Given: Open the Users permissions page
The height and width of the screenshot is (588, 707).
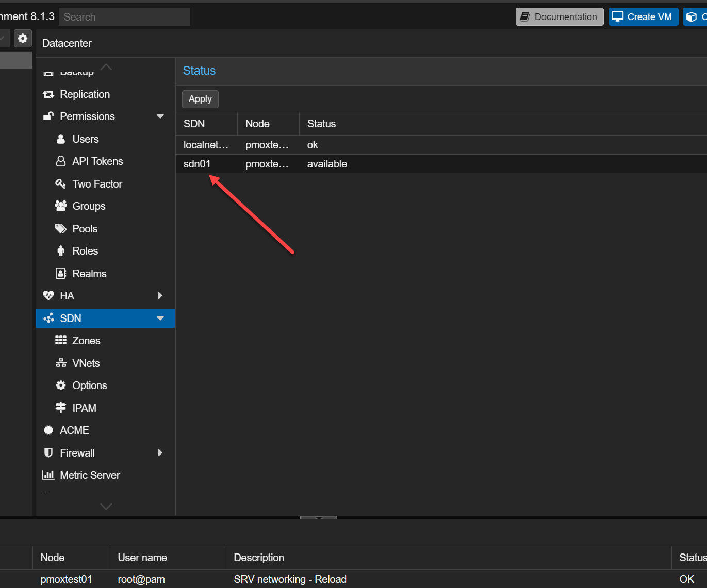Looking at the screenshot, I should pyautogui.click(x=85, y=139).
